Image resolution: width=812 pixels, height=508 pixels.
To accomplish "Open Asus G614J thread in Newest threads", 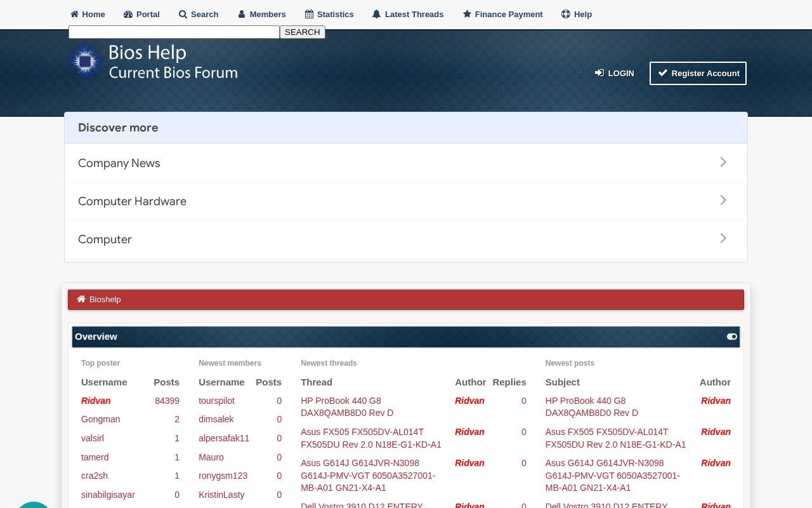I will (368, 475).
